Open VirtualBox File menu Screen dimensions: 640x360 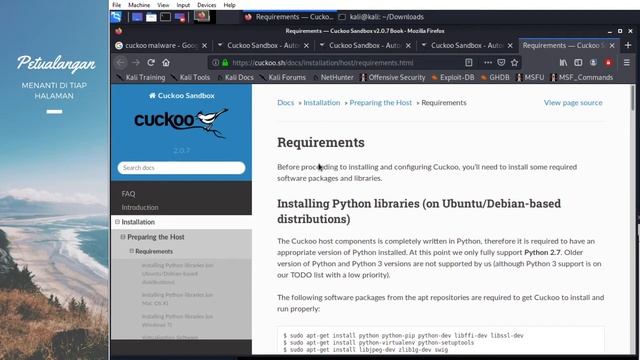tap(117, 5)
